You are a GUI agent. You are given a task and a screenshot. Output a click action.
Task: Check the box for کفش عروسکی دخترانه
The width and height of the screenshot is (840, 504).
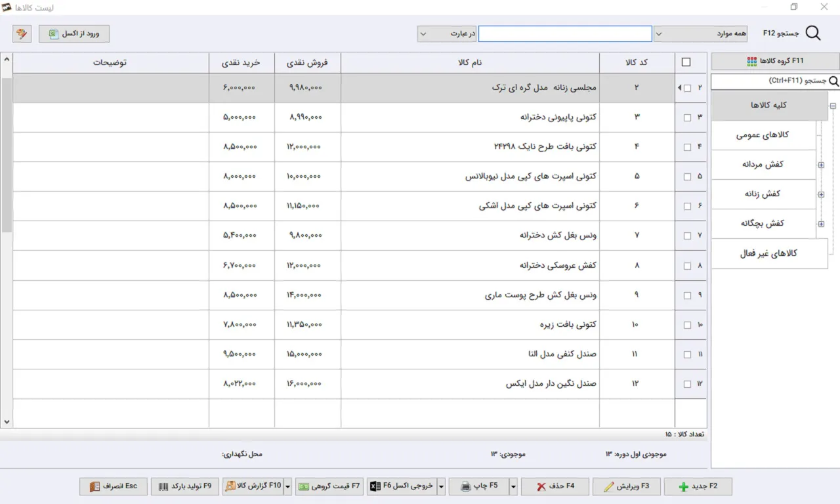tap(688, 266)
